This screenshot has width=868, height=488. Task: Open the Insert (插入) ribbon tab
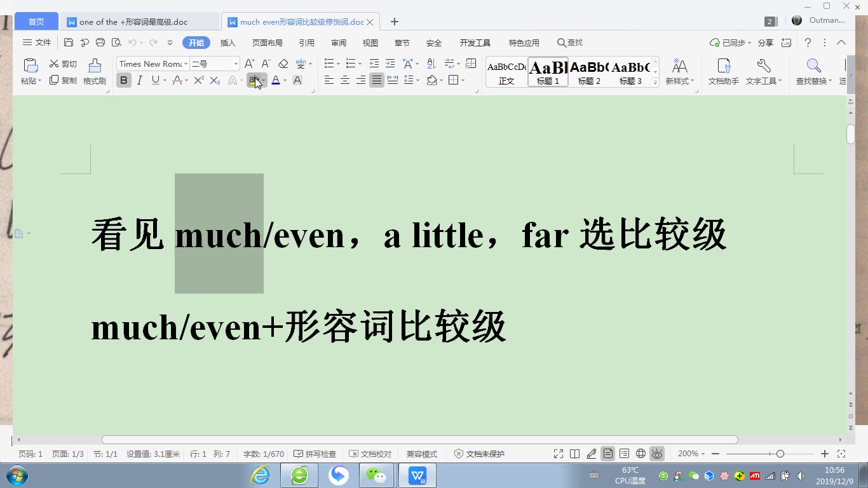[x=228, y=43]
